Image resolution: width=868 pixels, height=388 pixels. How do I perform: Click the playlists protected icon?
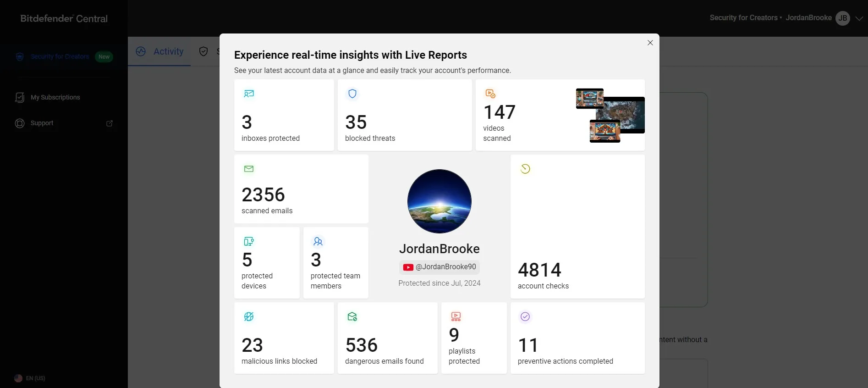tap(456, 316)
